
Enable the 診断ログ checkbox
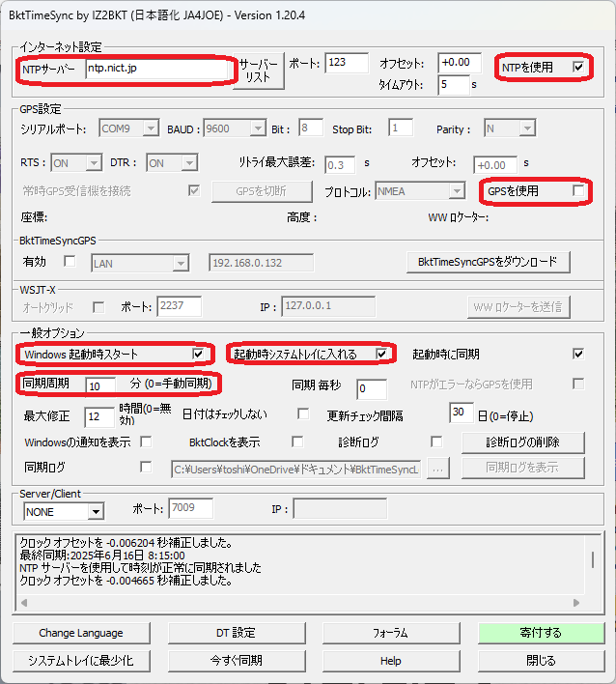436,442
